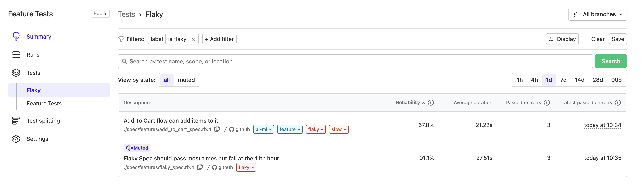The image size is (644, 192).
Task: Open the Summary lightbulb page
Action: click(39, 36)
